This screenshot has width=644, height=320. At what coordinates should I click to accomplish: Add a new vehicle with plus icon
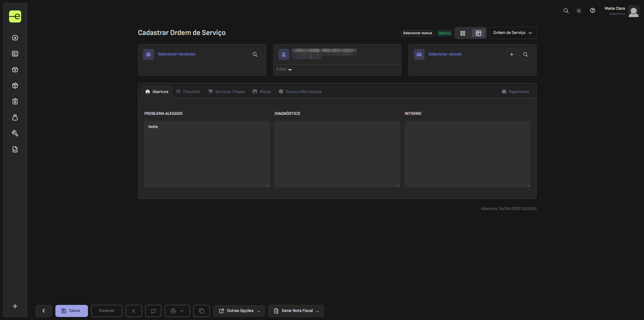(511, 54)
